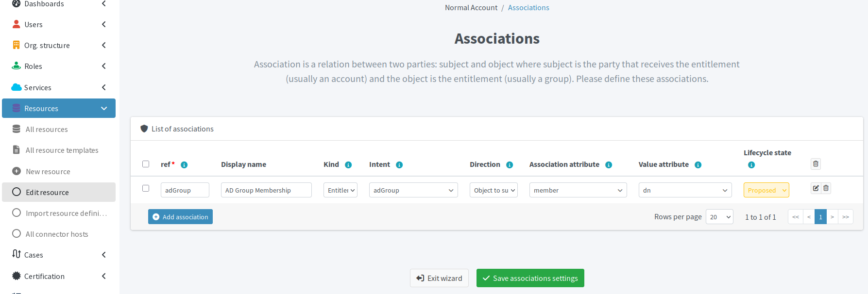Open the Rows per page dropdown
Image resolution: width=868 pixels, height=294 pixels.
pyautogui.click(x=719, y=217)
